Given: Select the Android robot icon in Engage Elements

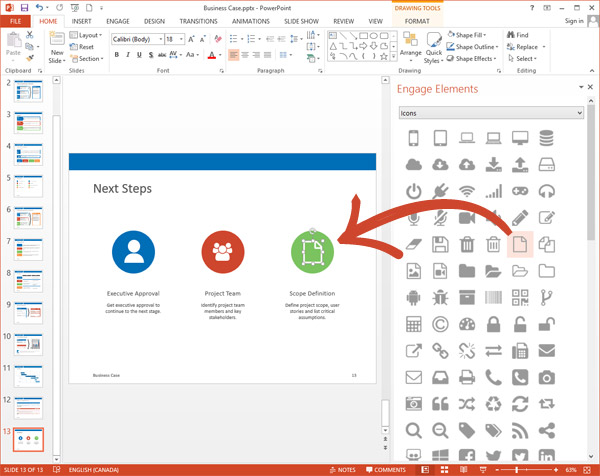Looking at the screenshot, I should [x=414, y=297].
